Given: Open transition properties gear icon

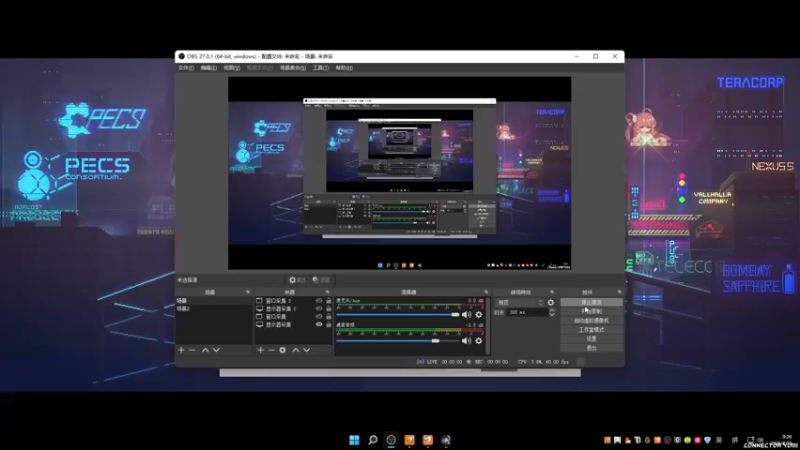Looking at the screenshot, I should pyautogui.click(x=551, y=303).
